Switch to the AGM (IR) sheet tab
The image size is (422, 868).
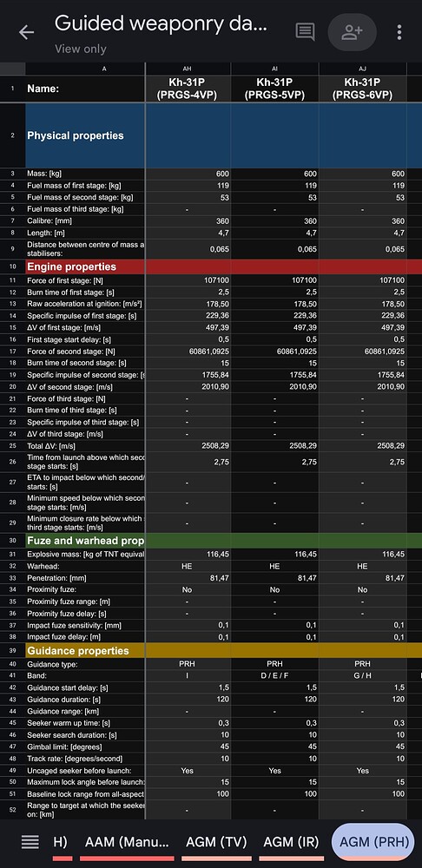click(x=291, y=842)
